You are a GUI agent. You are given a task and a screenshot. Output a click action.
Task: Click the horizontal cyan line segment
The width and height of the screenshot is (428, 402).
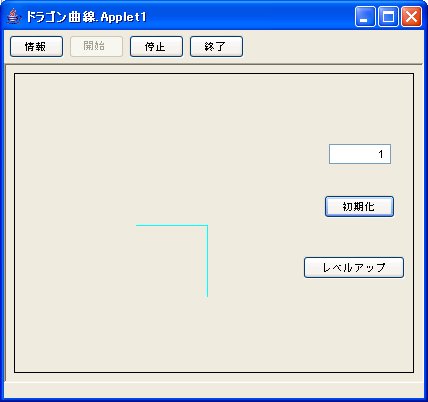pyautogui.click(x=171, y=226)
